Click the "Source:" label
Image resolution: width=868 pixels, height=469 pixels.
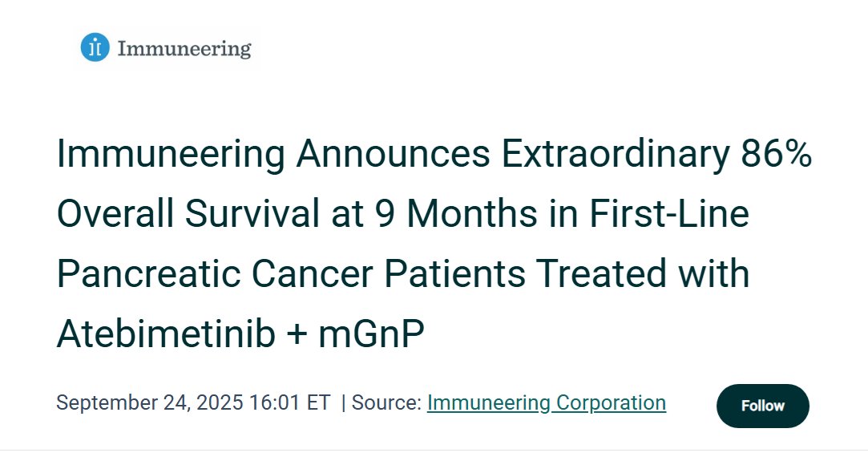386,402
